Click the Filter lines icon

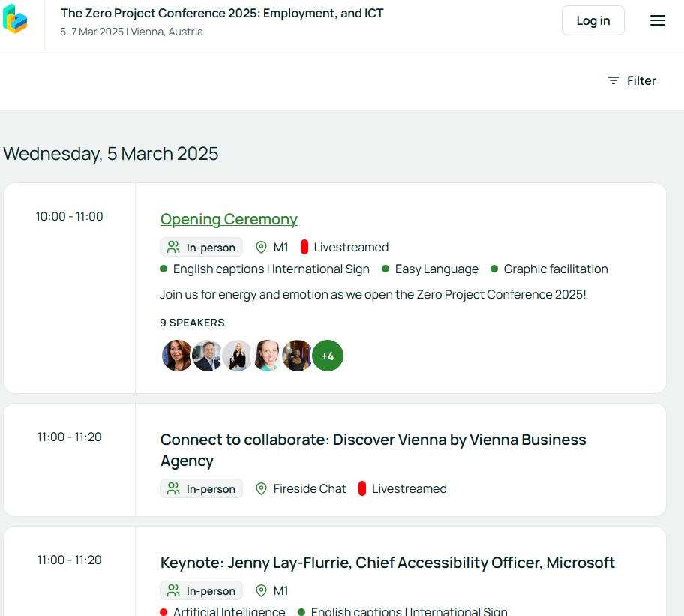coord(613,80)
